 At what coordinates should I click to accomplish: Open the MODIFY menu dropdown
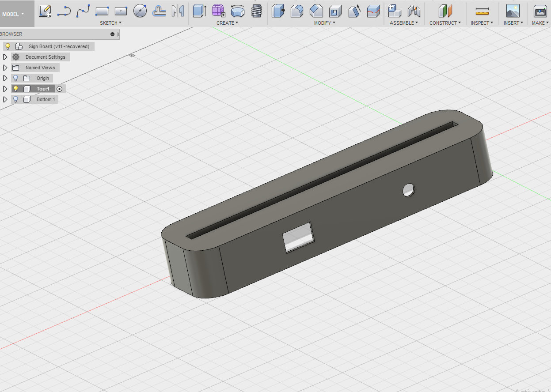coord(325,23)
